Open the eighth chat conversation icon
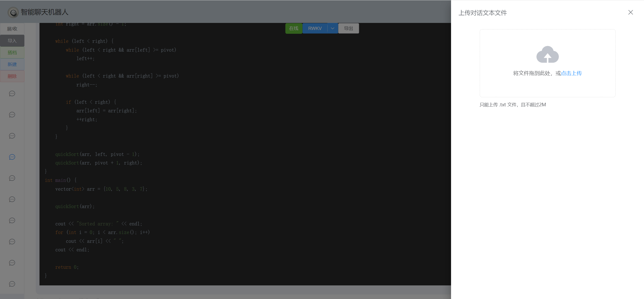The height and width of the screenshot is (299, 644). [12, 242]
